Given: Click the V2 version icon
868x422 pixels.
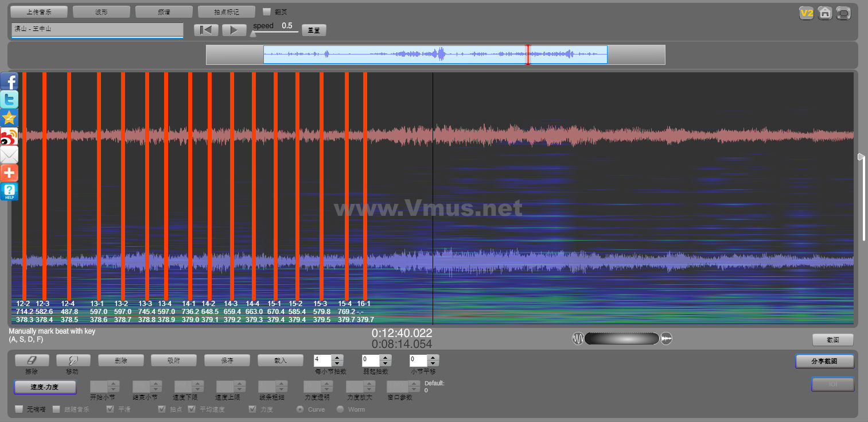Looking at the screenshot, I should tap(807, 13).
